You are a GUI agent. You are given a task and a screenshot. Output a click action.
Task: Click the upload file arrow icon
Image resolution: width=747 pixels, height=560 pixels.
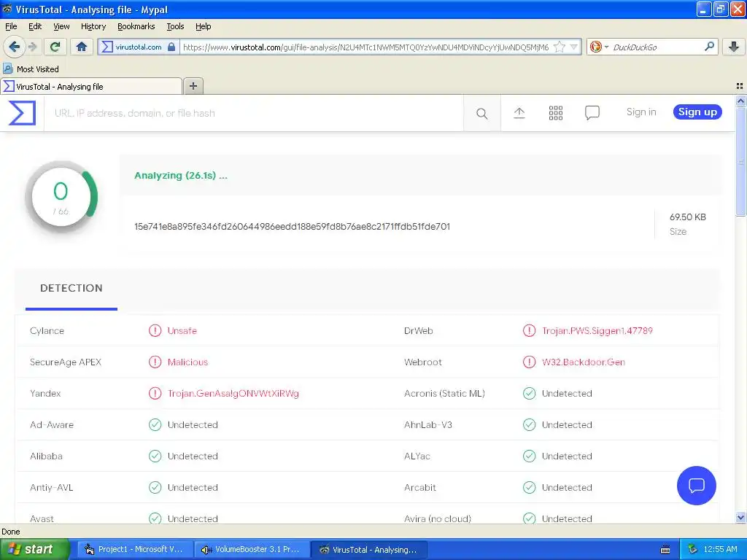pos(519,113)
